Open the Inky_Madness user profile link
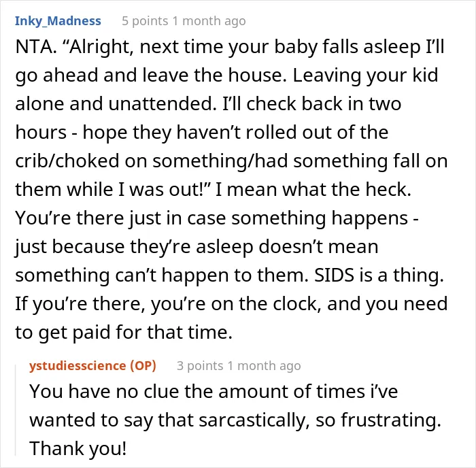This screenshot has height=468, width=476. [58, 21]
